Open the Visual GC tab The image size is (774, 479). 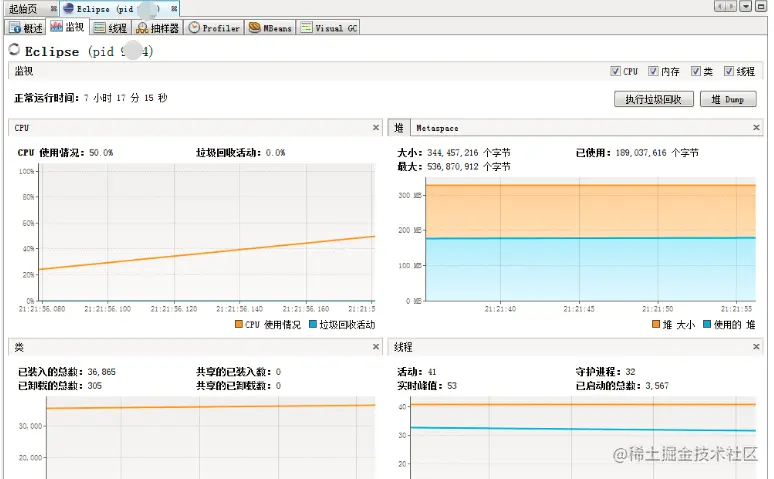point(329,28)
